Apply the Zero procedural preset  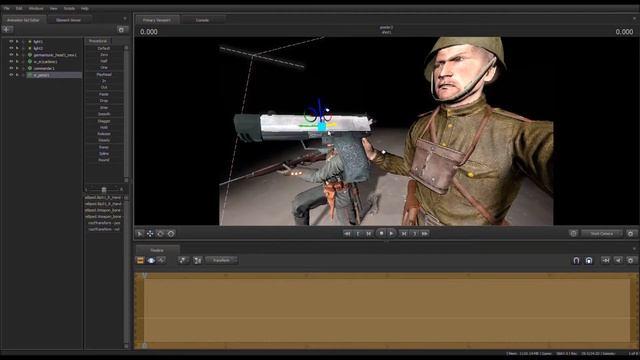pos(104,55)
